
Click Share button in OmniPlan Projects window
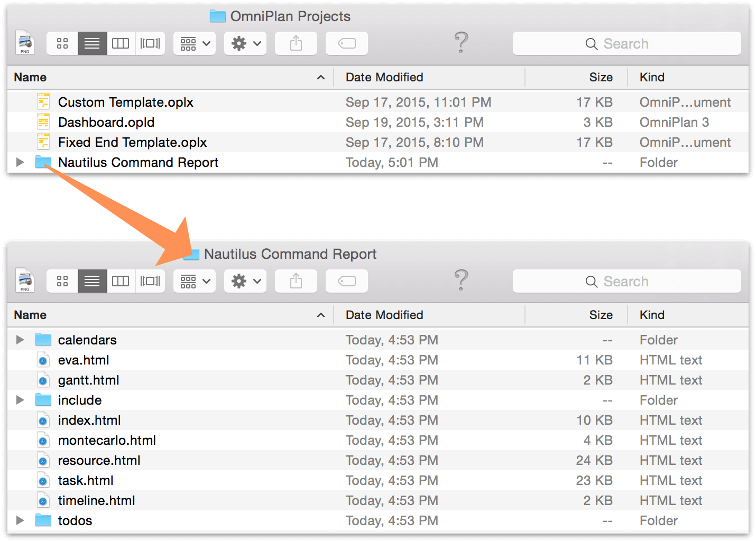coord(296,43)
